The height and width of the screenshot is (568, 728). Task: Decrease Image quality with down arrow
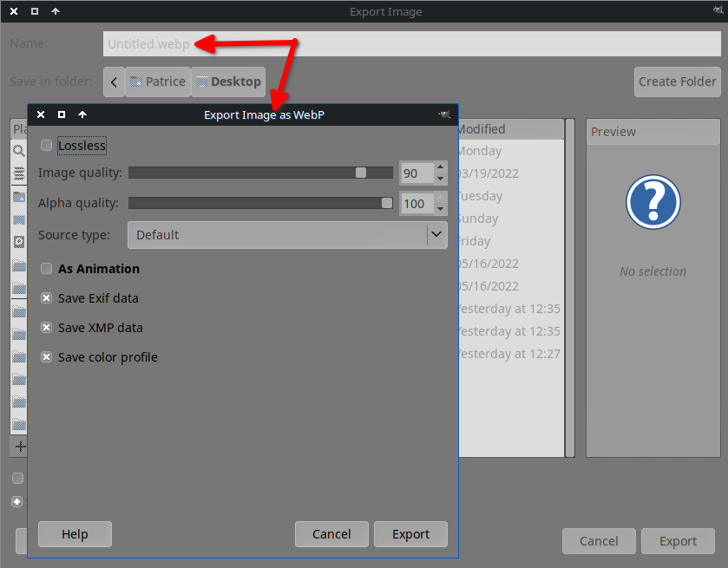pos(441,180)
